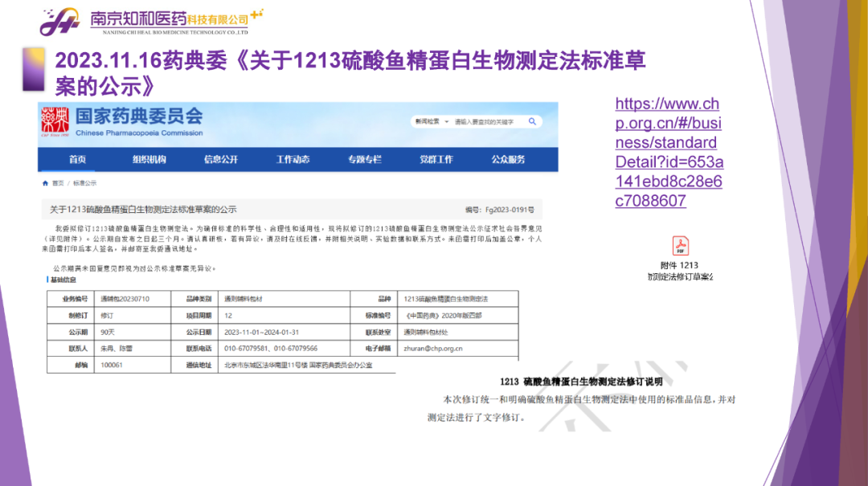Expand the 新闻检索 search type dropdown
This screenshot has width=868, height=486.
[429, 121]
